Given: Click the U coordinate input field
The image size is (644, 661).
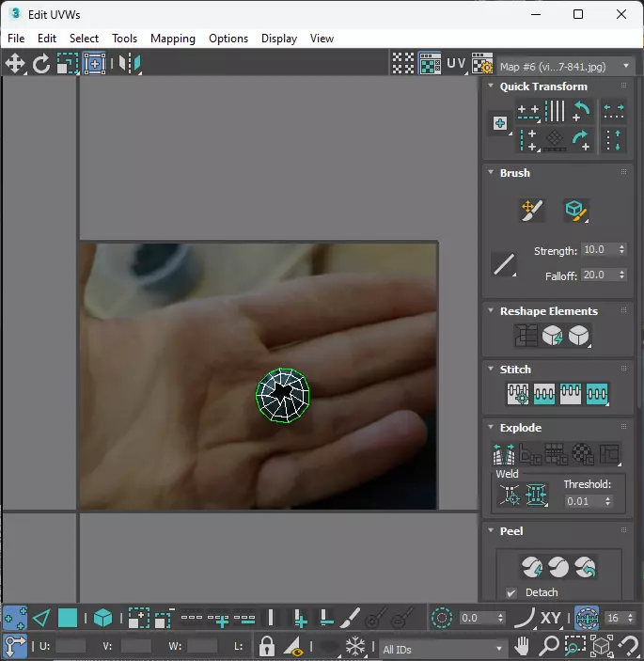Looking at the screenshot, I should coord(71,646).
